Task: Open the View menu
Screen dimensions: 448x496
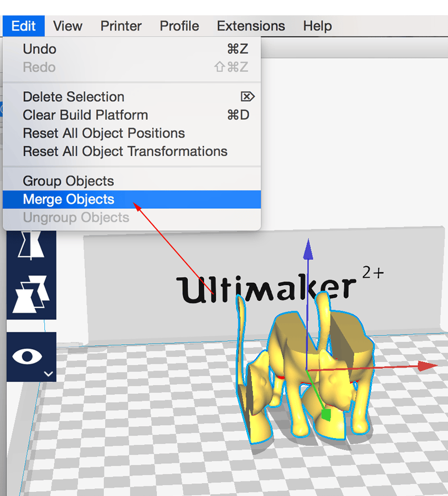Action: [x=67, y=26]
